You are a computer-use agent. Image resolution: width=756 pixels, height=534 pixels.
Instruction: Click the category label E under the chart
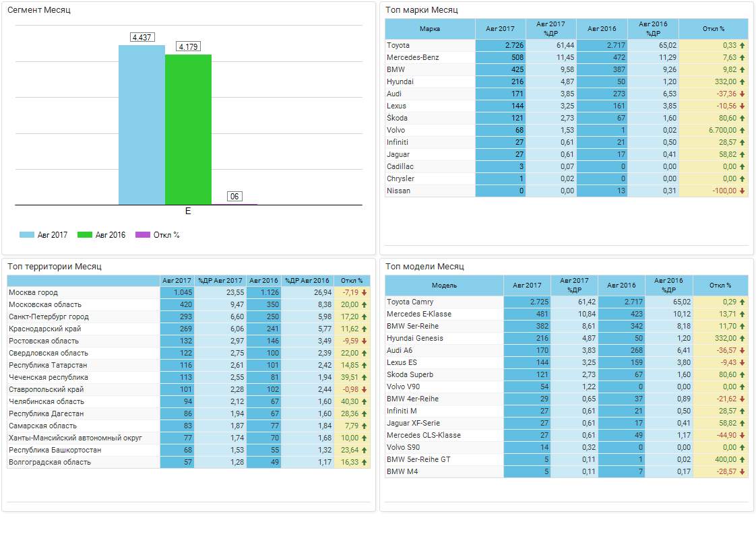click(188, 211)
